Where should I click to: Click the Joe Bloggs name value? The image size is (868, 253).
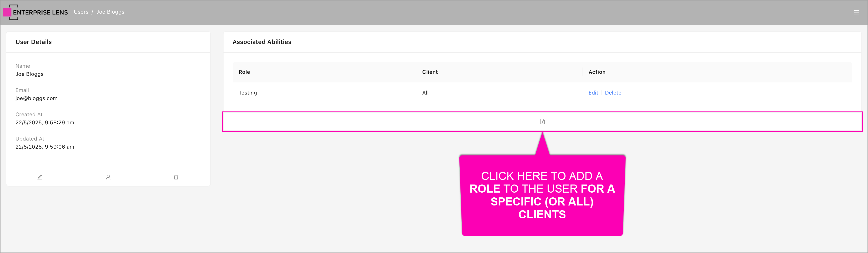pos(29,74)
